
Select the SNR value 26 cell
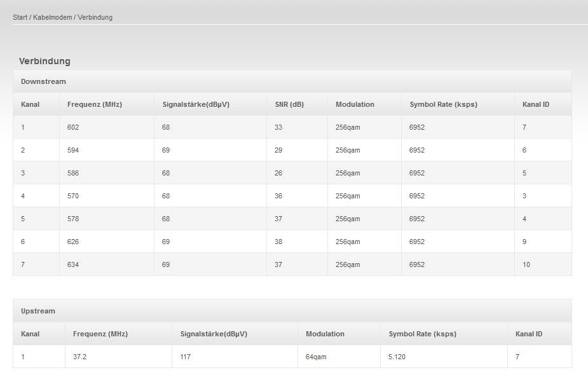(297, 173)
